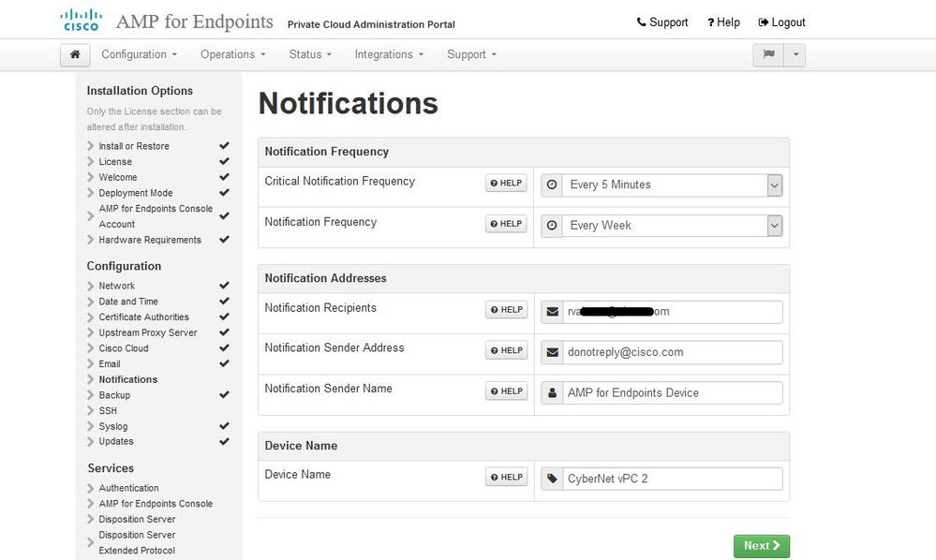
Task: Click HELP for Device Name
Action: [506, 477]
